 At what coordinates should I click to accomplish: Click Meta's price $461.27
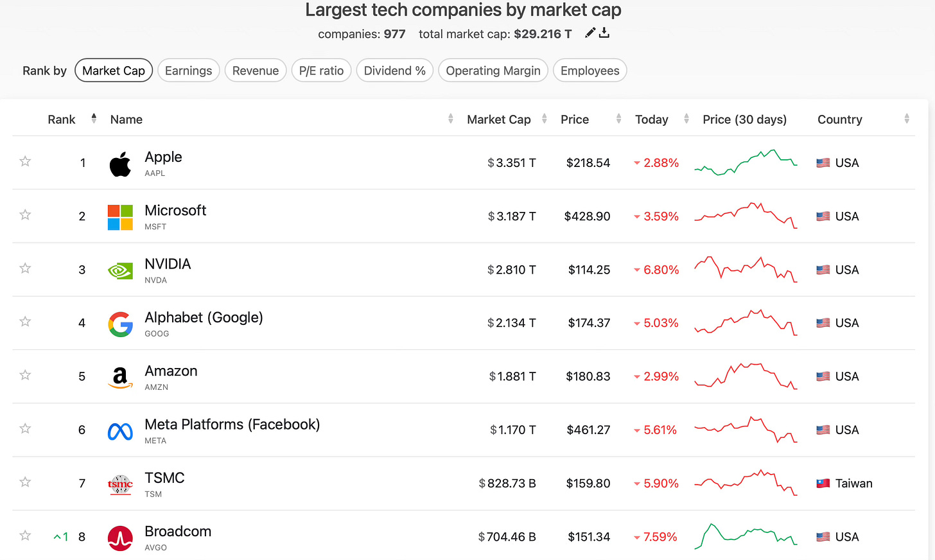click(588, 430)
